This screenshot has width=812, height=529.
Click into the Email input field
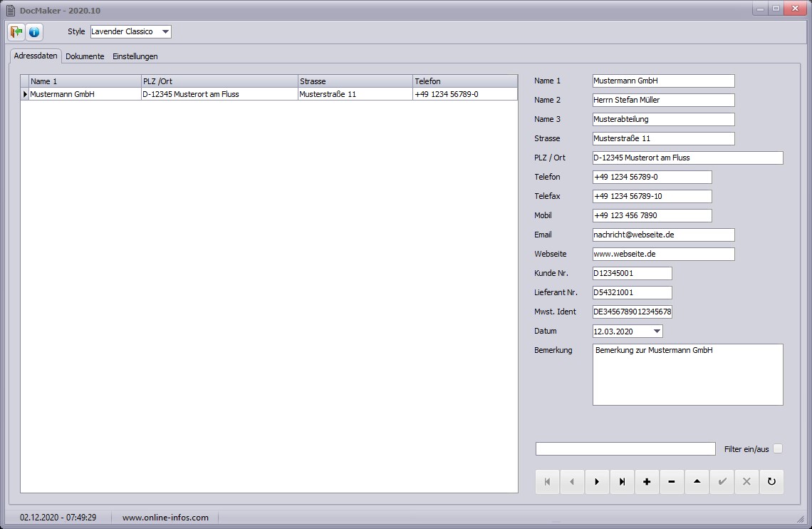tap(662, 235)
